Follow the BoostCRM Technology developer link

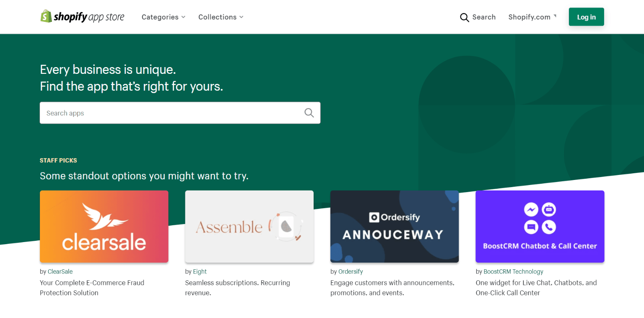point(513,271)
